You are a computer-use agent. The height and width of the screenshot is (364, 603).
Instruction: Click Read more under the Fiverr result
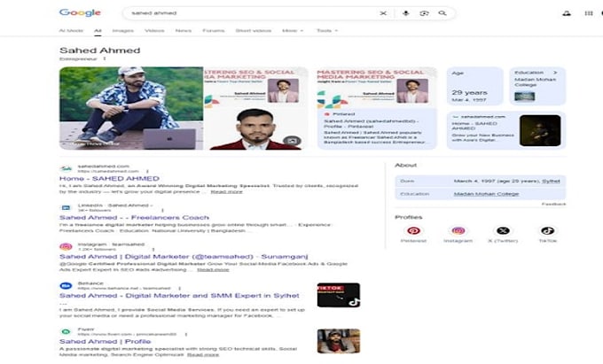coord(203,354)
